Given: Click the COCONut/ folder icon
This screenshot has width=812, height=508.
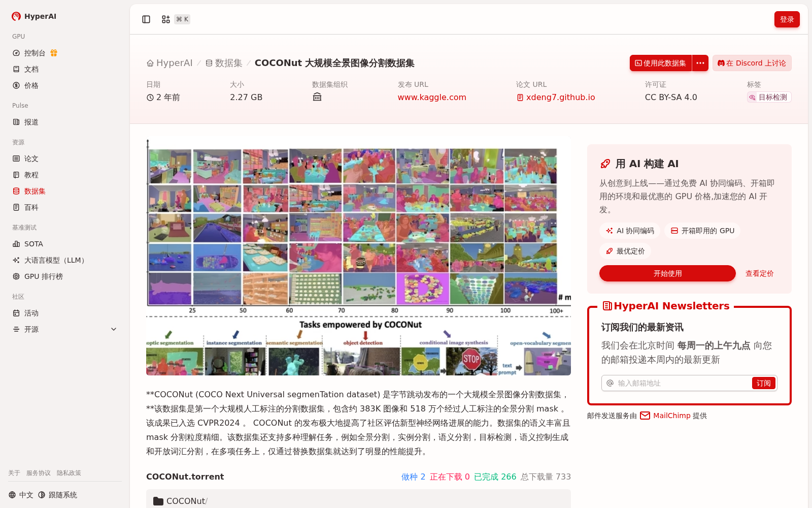Looking at the screenshot, I should click(158, 501).
